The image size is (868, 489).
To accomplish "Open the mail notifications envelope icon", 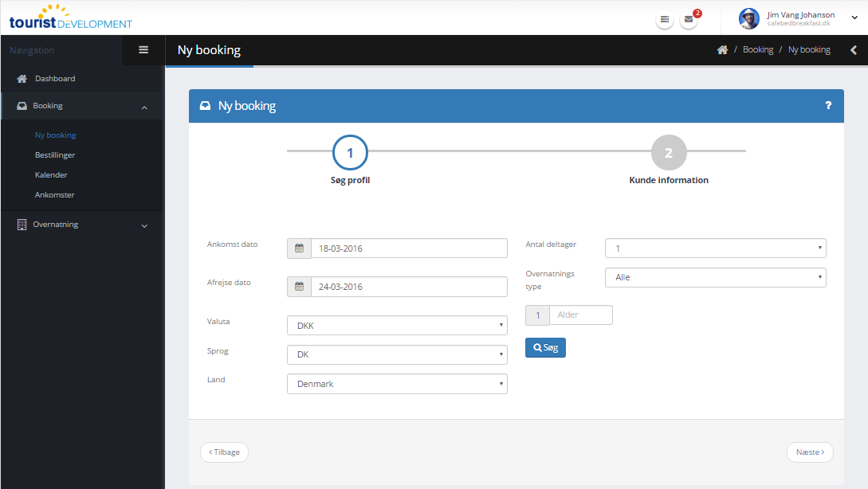I will coord(689,20).
